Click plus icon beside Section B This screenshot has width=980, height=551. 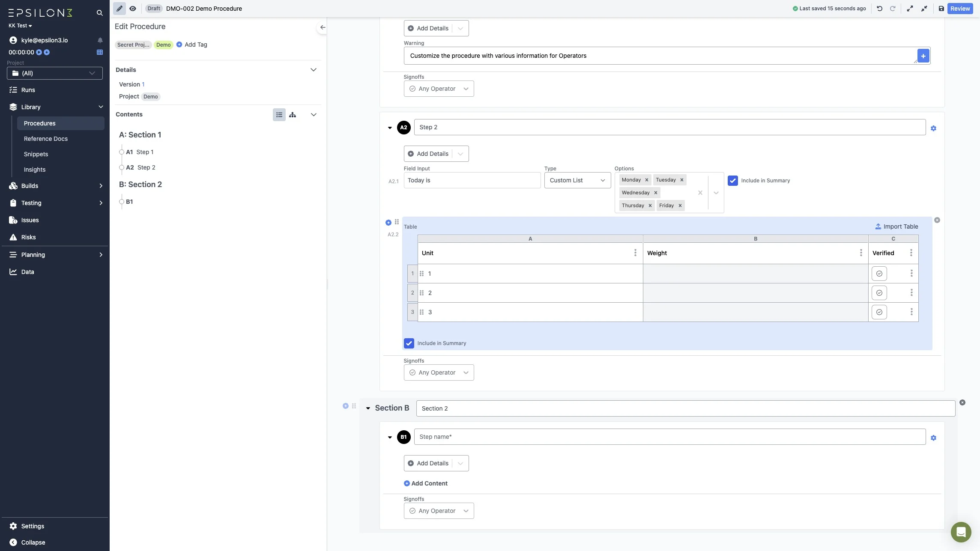346,406
